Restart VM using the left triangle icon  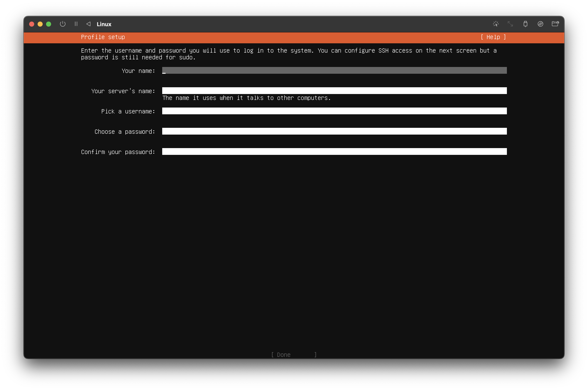click(88, 24)
